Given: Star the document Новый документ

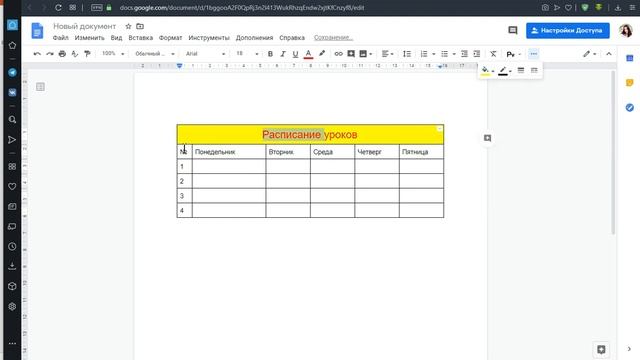Looking at the screenshot, I should [128, 26].
